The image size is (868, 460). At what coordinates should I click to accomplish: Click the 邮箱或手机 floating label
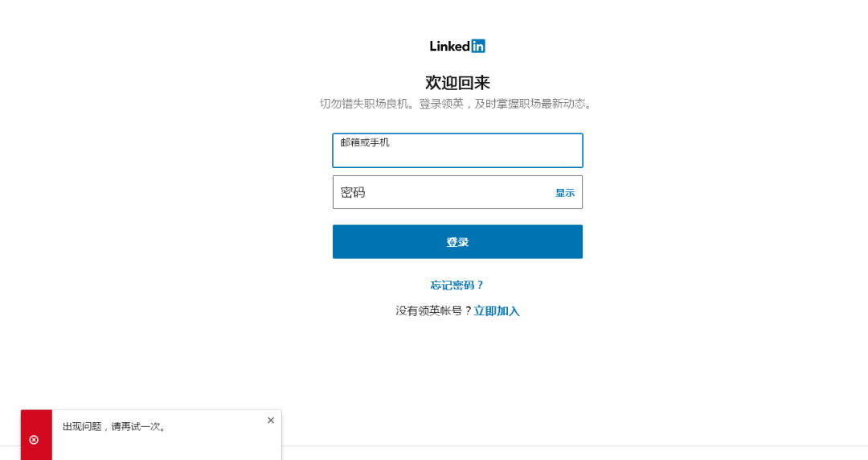(x=365, y=142)
